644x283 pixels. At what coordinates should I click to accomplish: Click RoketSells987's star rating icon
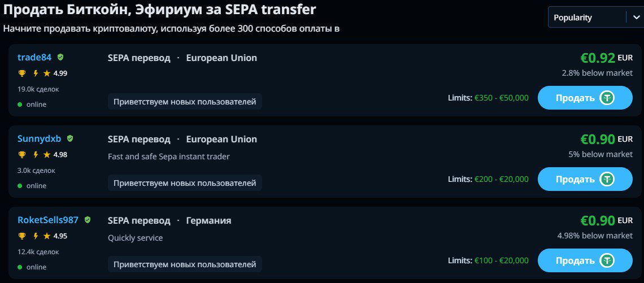pos(47,236)
